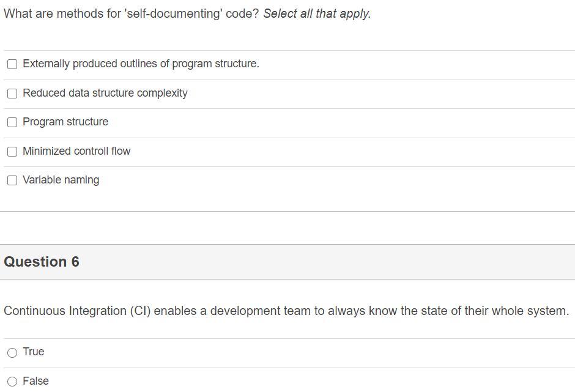Check 'Minimized controll flow'
The width and height of the screenshot is (575, 392).
click(12, 151)
